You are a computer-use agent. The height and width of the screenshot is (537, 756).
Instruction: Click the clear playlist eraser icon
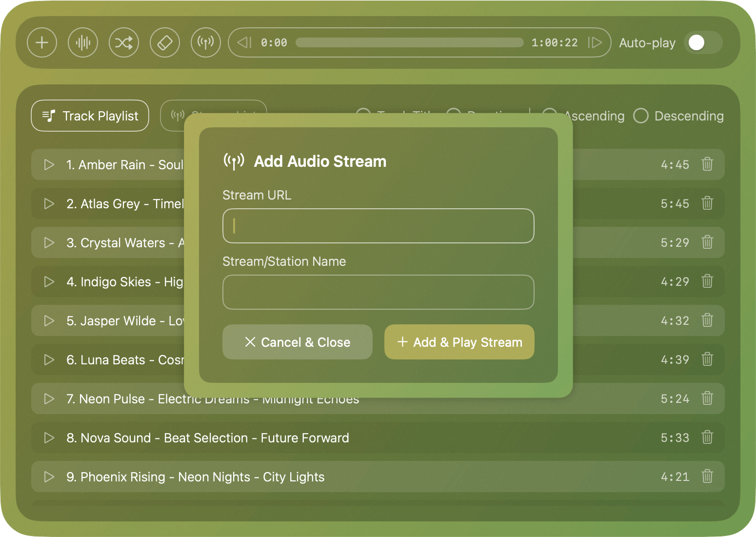pos(165,42)
